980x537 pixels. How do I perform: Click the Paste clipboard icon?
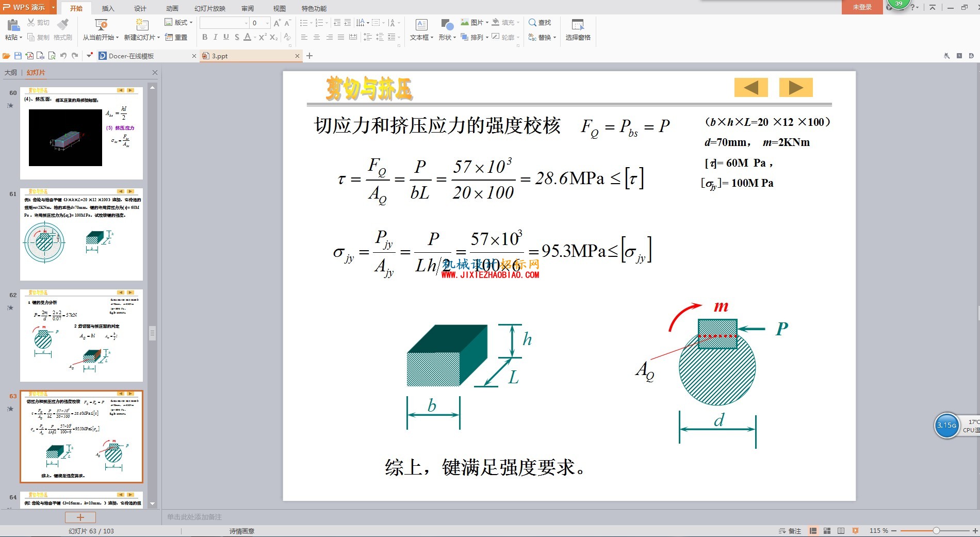pos(13,25)
